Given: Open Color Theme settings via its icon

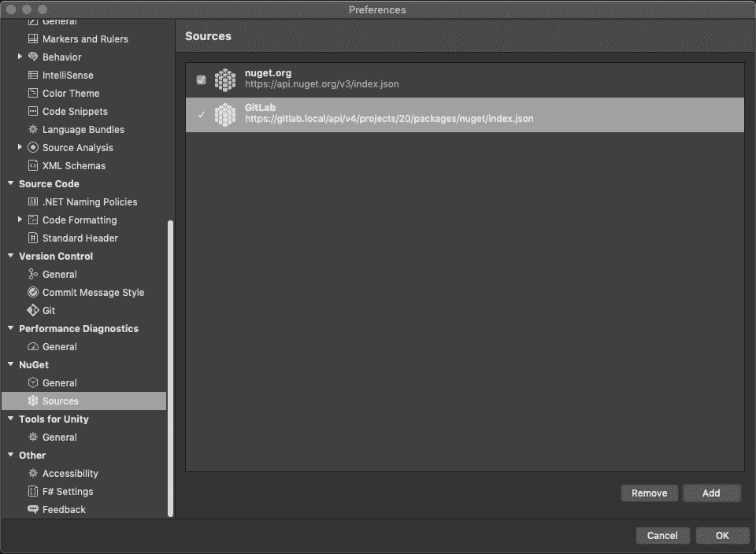Looking at the screenshot, I should click(x=31, y=93).
